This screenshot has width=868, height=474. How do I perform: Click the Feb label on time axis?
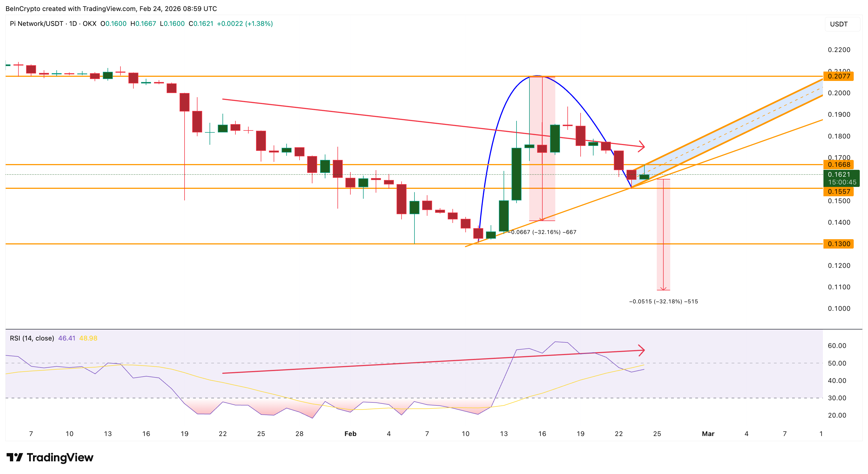point(350,434)
